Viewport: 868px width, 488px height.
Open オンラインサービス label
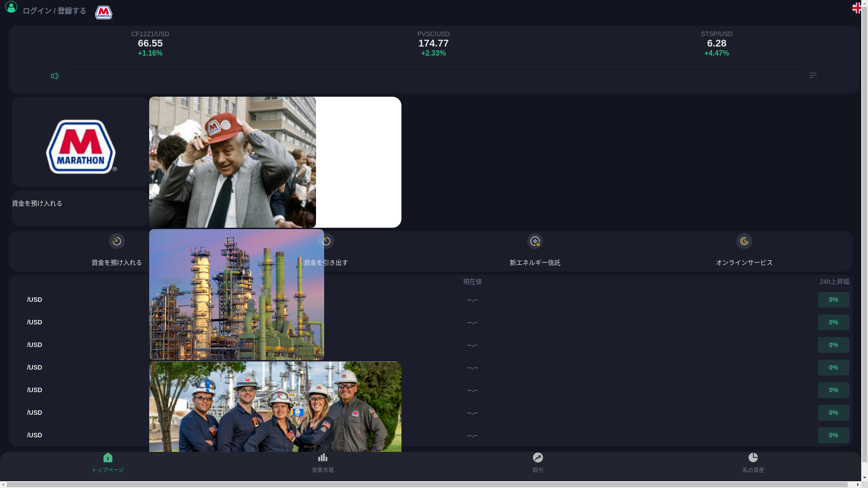pyautogui.click(x=744, y=263)
